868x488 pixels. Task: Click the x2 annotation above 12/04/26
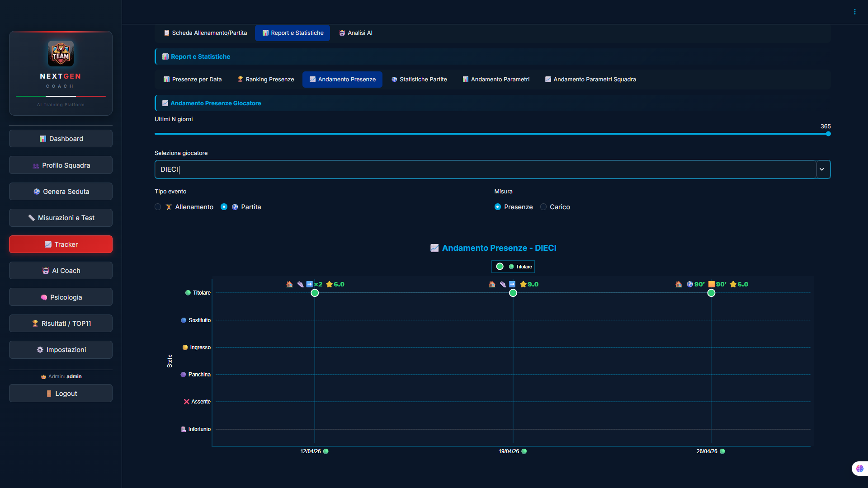point(318,284)
